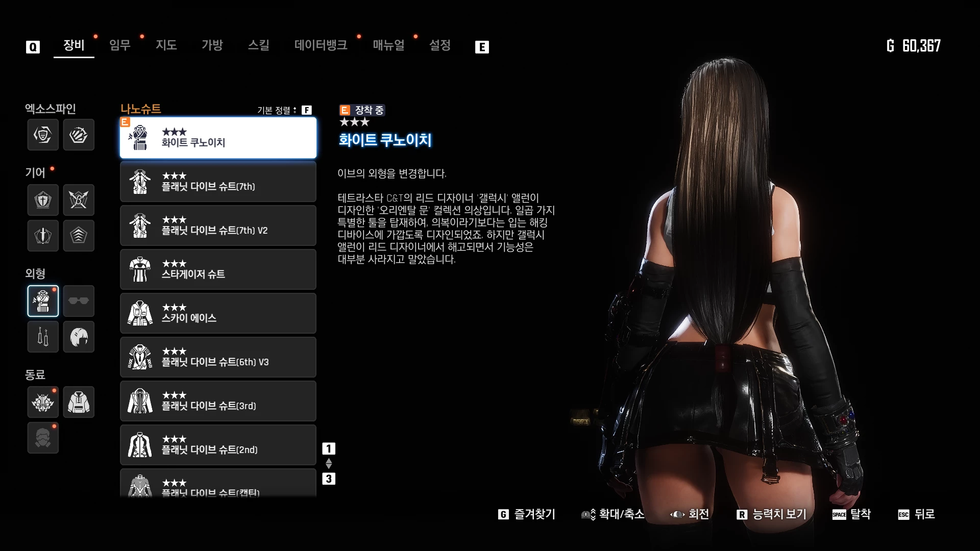Select the 화이트 쿠노이치 suit row
The height and width of the screenshot is (551, 980).
coord(218,138)
